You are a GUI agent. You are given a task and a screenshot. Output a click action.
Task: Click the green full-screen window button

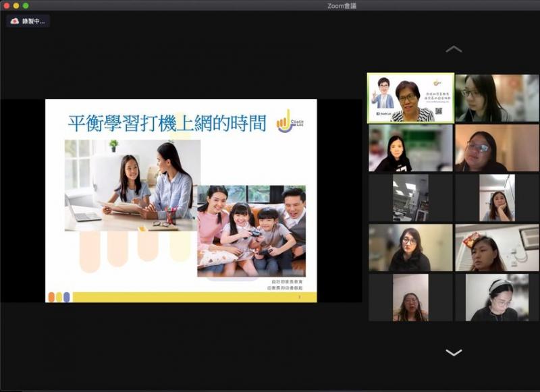26,5
